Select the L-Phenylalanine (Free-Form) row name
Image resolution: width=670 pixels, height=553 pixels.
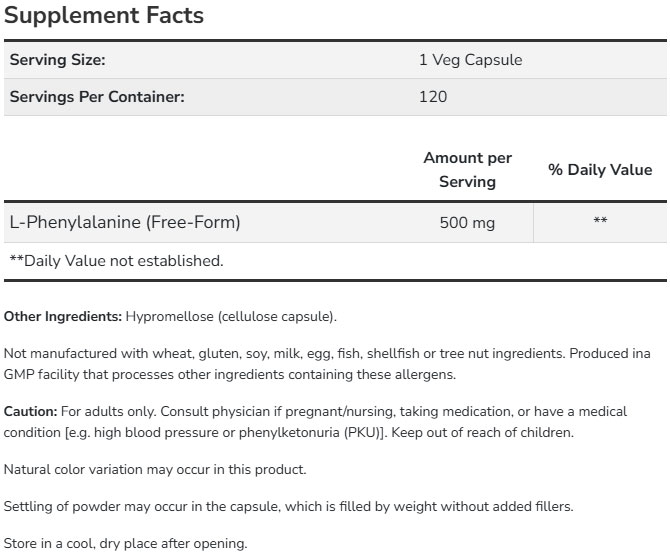pos(125,222)
